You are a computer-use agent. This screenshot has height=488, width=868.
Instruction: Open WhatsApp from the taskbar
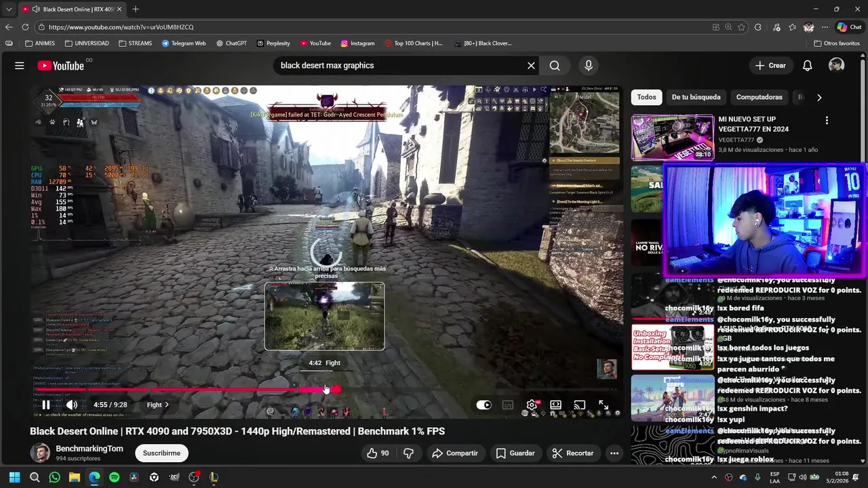[x=55, y=477]
